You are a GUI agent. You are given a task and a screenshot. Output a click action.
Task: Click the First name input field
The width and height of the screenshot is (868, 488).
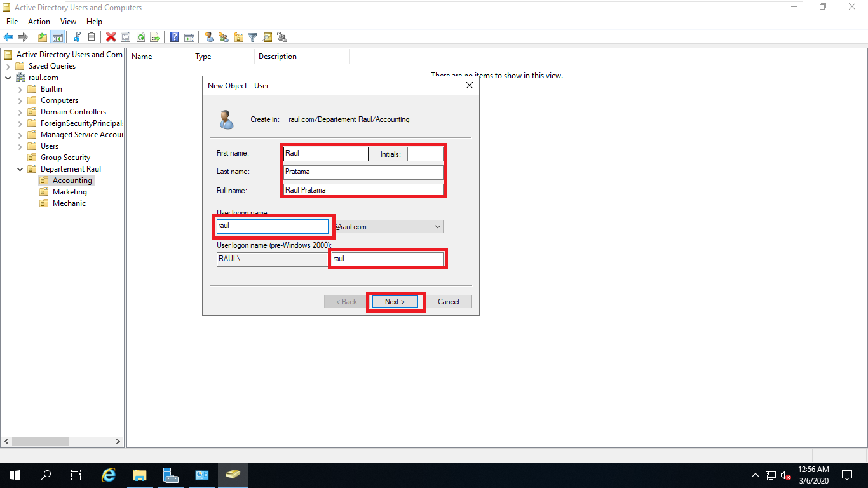tap(325, 154)
